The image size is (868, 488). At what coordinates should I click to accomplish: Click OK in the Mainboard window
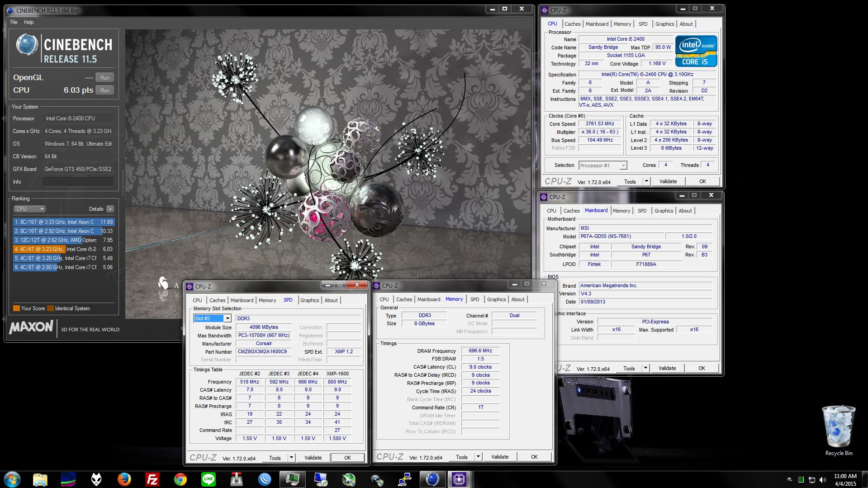tap(702, 368)
